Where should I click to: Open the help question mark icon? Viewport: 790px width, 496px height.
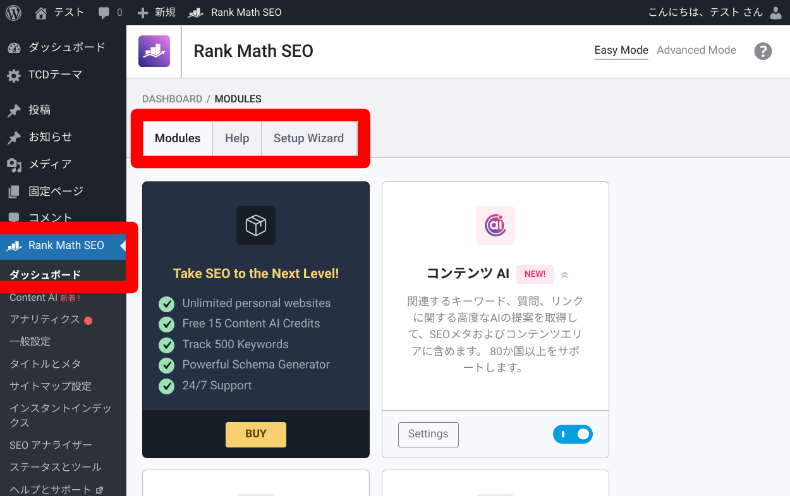(x=763, y=51)
